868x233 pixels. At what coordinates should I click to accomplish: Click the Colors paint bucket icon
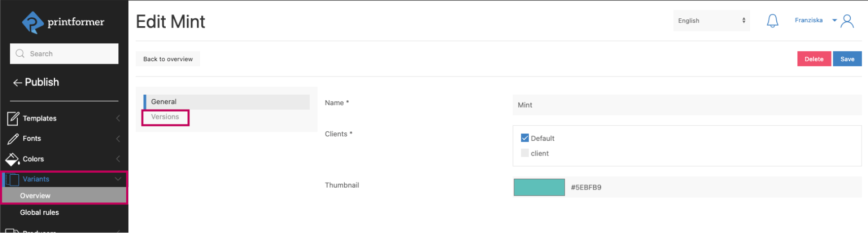pos(12,159)
